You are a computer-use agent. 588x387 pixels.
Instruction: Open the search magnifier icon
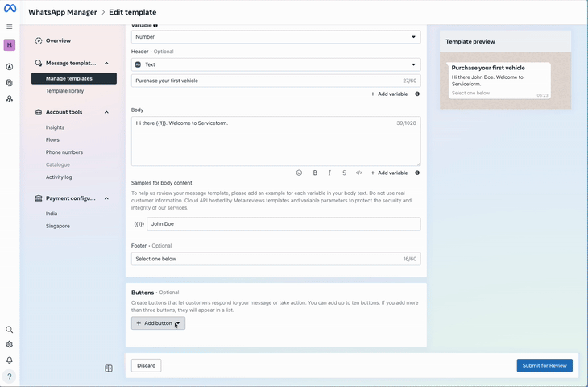(x=10, y=330)
